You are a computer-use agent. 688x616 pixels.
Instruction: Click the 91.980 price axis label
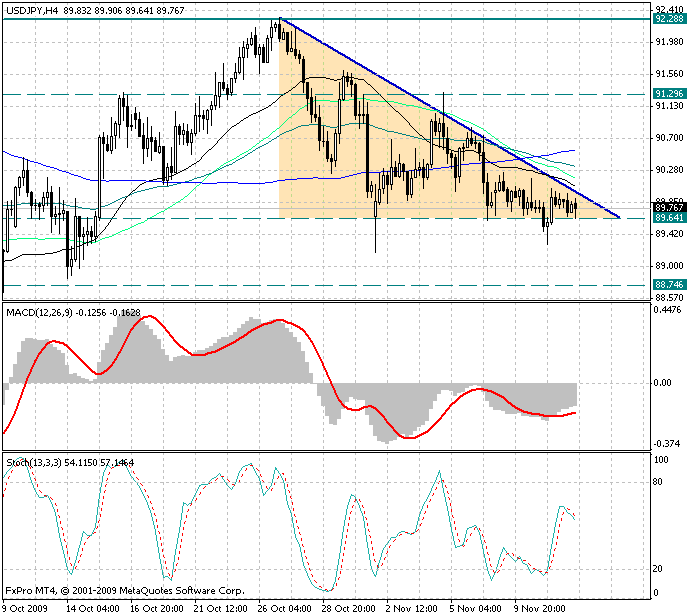(669, 42)
